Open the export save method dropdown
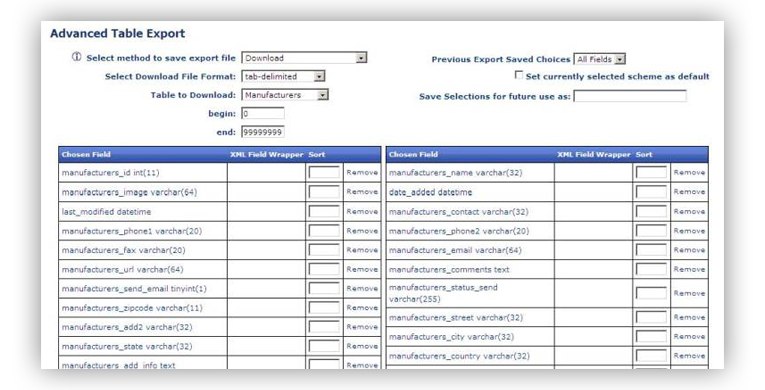Viewport: 765px width, 390px height. 304,58
